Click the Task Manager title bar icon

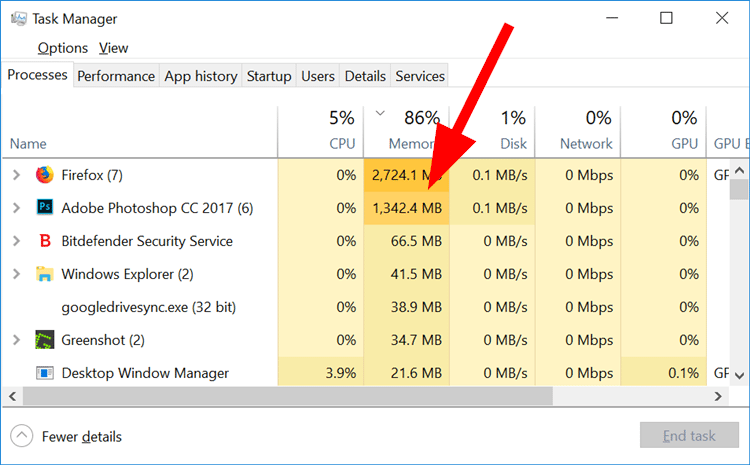(x=19, y=19)
